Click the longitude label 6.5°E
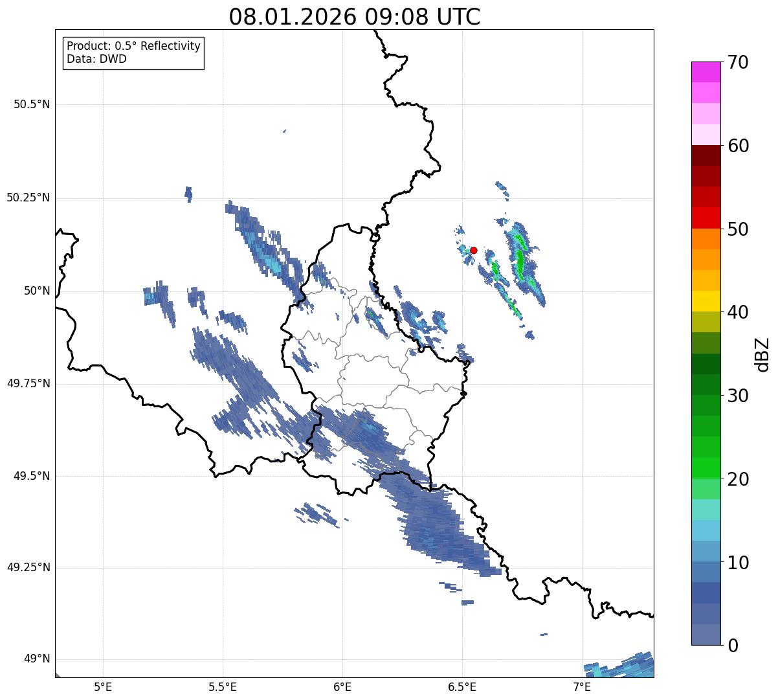Viewport: 778px width, 700px height. coord(462,687)
